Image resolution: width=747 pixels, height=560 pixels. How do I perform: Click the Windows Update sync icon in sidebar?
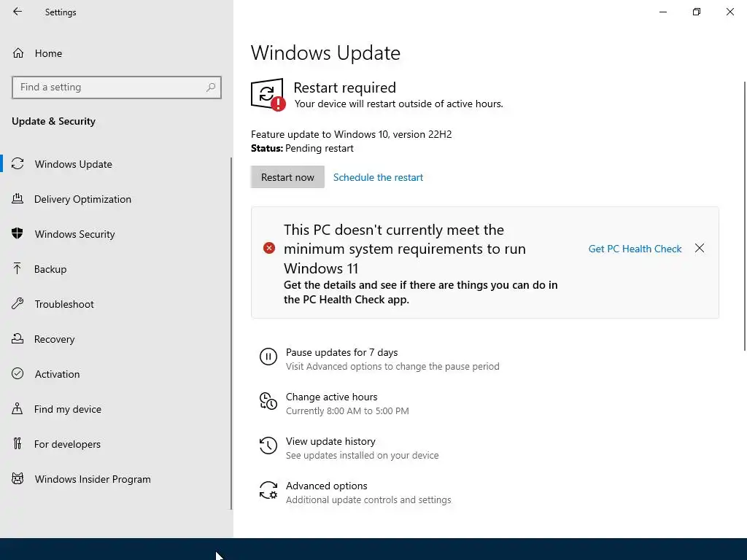point(18,164)
